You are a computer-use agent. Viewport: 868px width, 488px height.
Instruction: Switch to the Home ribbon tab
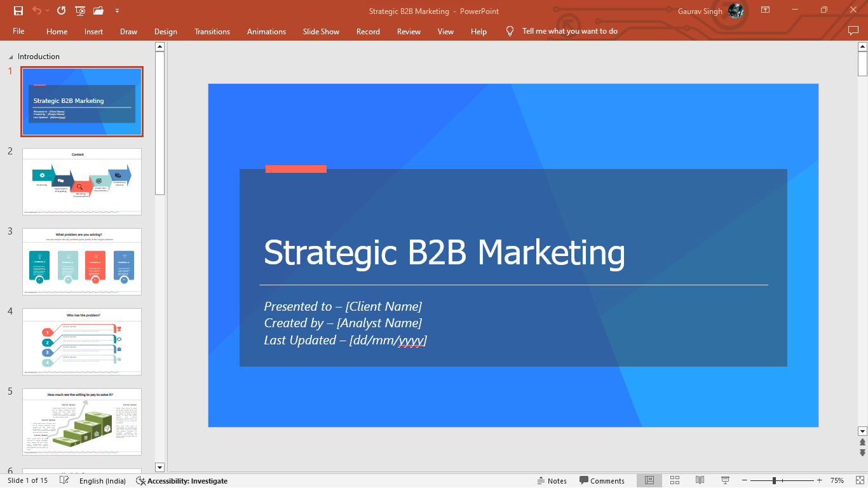(57, 31)
